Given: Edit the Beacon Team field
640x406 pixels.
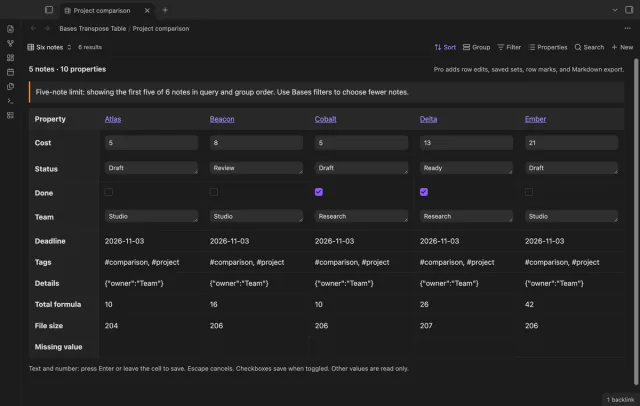Looking at the screenshot, I should (x=256, y=216).
